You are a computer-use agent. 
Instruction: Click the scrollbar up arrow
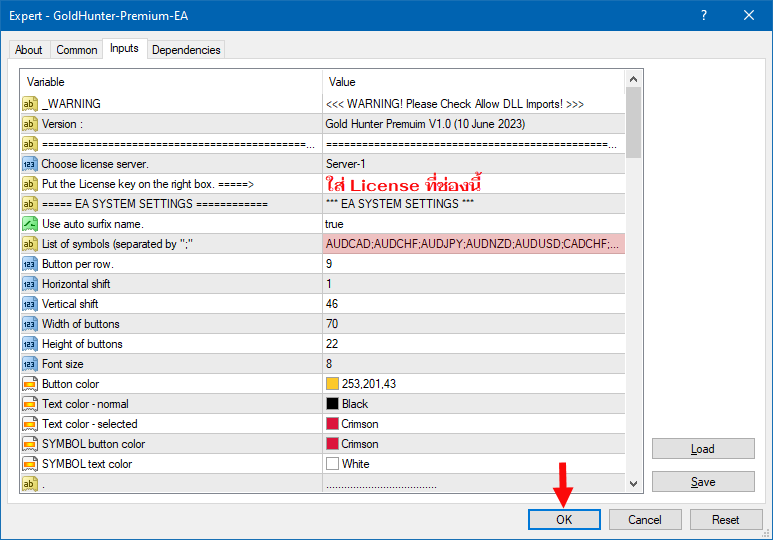pos(633,79)
